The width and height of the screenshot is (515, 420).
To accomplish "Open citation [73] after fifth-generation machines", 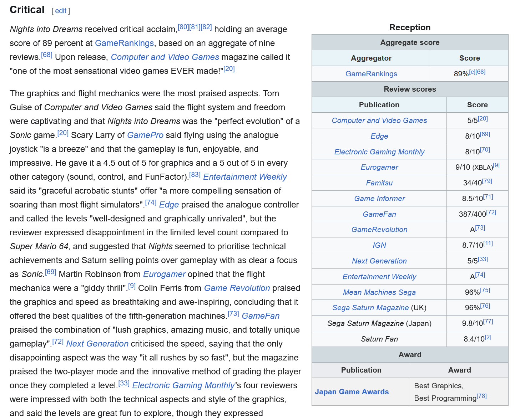I will [x=233, y=314].
